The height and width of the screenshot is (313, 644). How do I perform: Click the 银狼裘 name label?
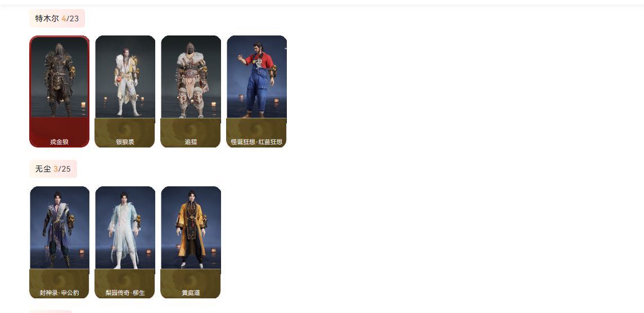click(125, 142)
